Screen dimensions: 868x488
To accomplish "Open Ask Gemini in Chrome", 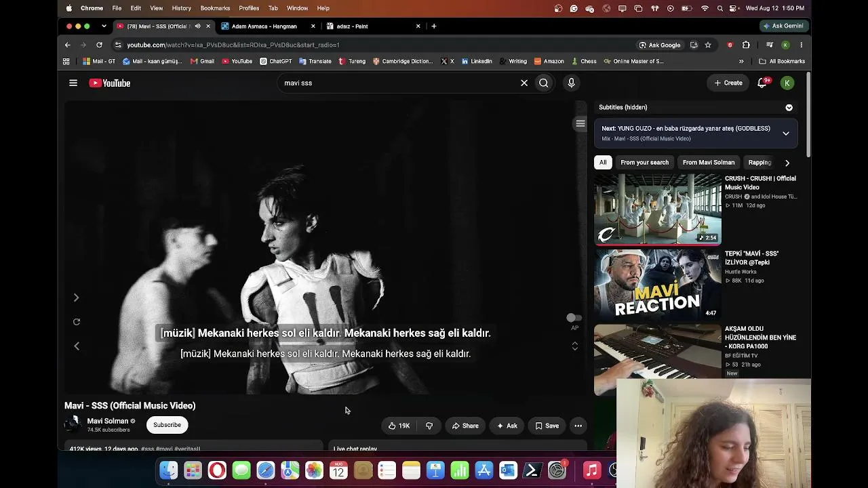I will (x=783, y=26).
